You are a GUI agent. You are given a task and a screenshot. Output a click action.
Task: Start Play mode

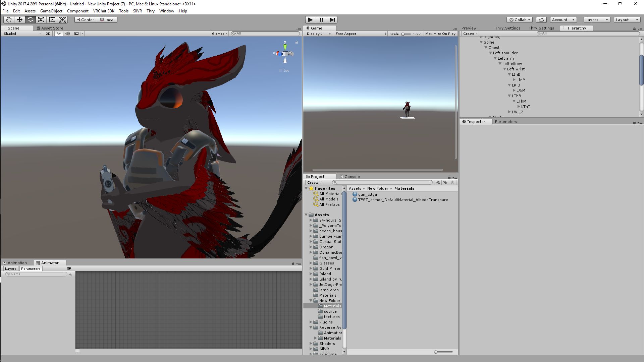311,20
